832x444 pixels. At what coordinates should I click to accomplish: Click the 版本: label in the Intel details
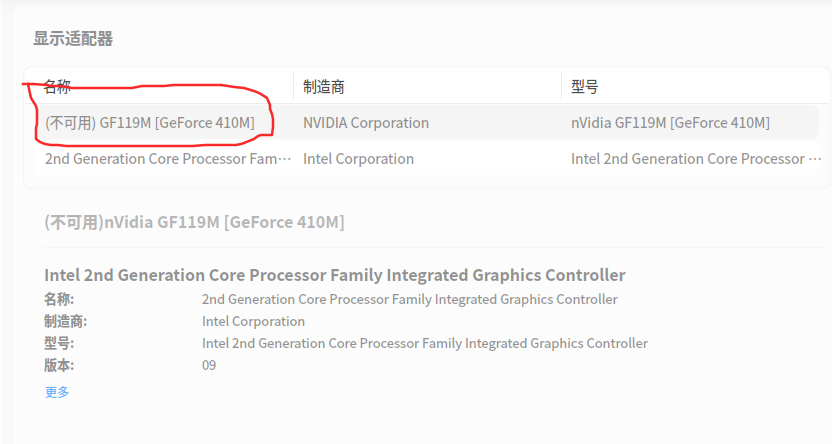(x=59, y=365)
